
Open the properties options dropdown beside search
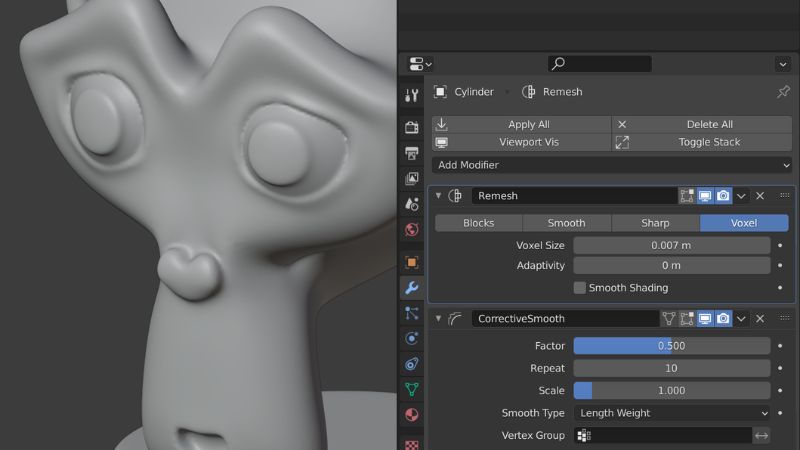click(x=783, y=64)
